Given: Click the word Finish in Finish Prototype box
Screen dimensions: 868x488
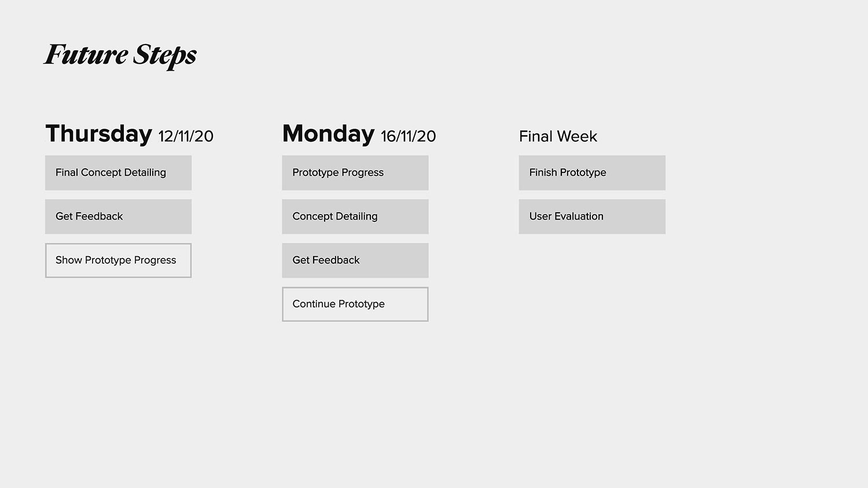Looking at the screenshot, I should [x=543, y=173].
